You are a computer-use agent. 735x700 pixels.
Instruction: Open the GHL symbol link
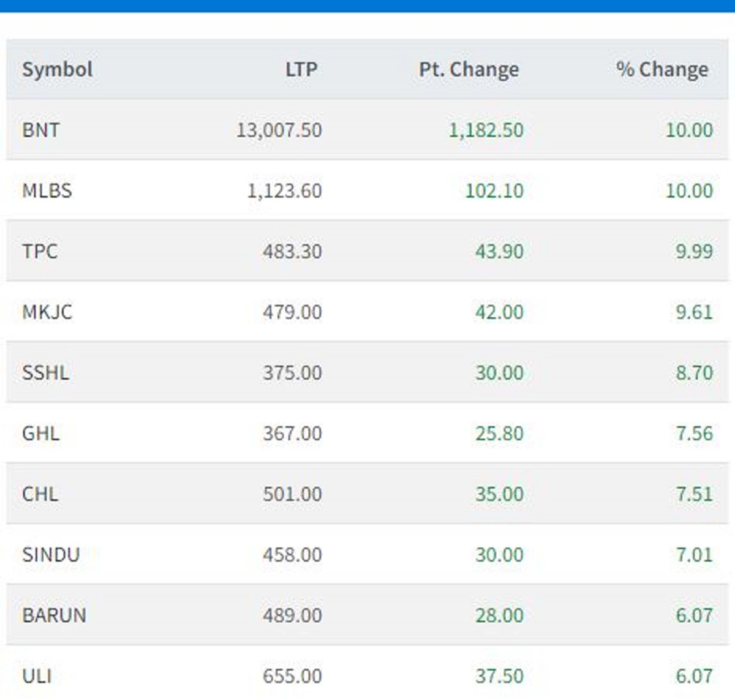click(x=41, y=433)
